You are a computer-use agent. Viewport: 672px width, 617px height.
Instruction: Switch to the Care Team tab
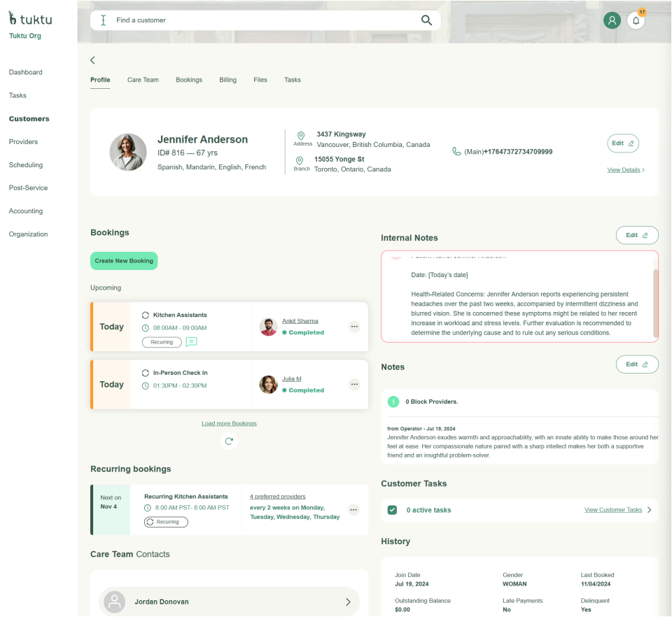tap(143, 80)
